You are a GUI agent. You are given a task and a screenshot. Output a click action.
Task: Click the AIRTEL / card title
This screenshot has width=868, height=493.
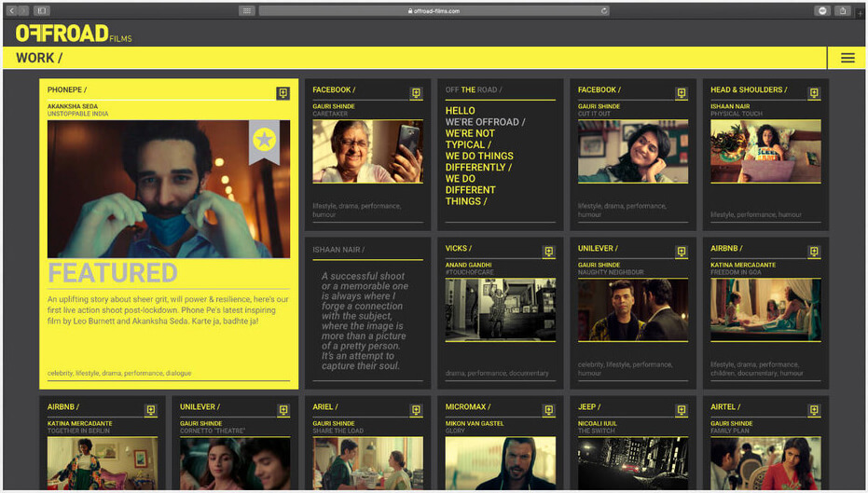725,406
